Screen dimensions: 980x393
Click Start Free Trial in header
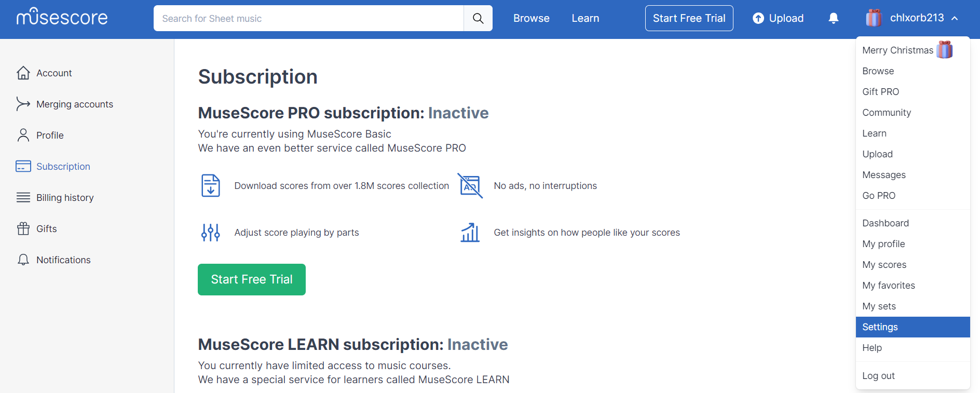(689, 18)
